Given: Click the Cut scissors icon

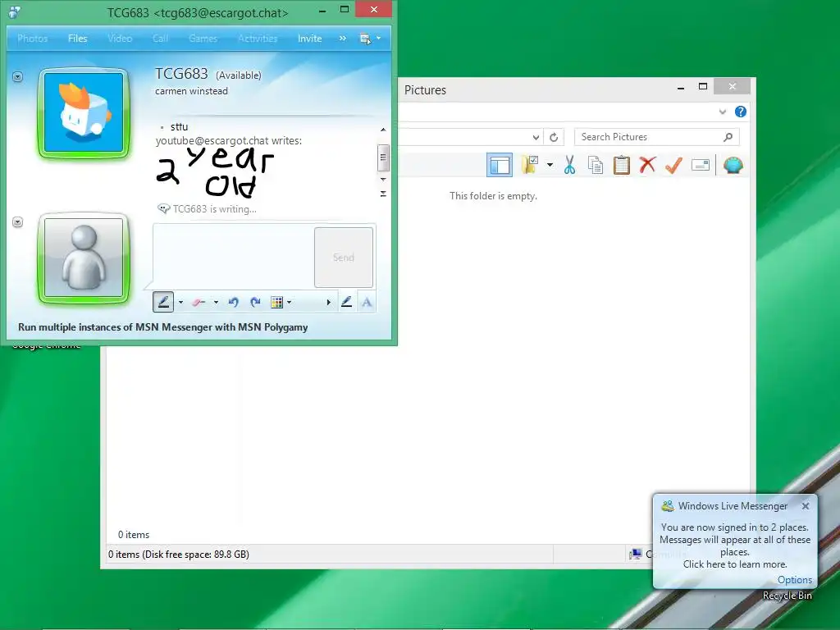Looking at the screenshot, I should (x=569, y=165).
